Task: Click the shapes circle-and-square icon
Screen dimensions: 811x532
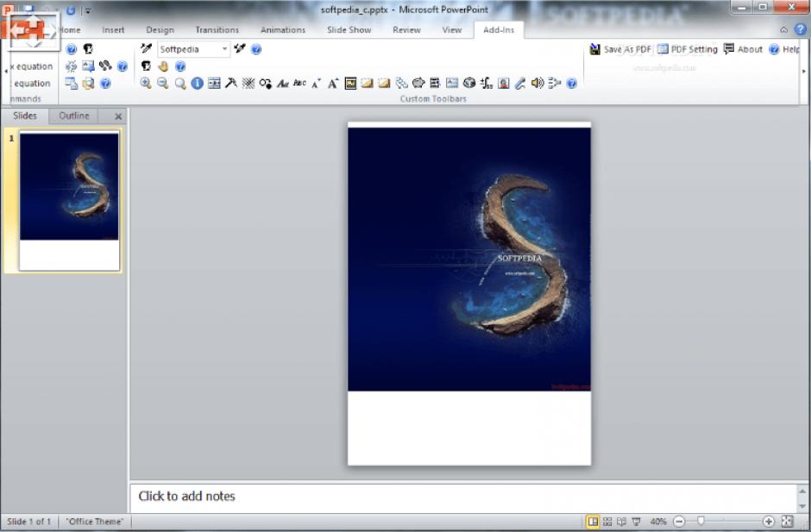Action: (x=266, y=84)
